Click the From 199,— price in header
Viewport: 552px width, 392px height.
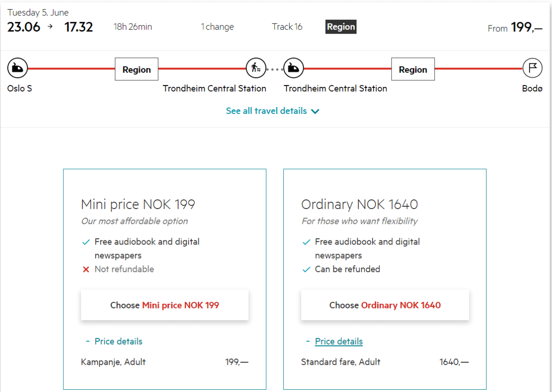pos(515,28)
